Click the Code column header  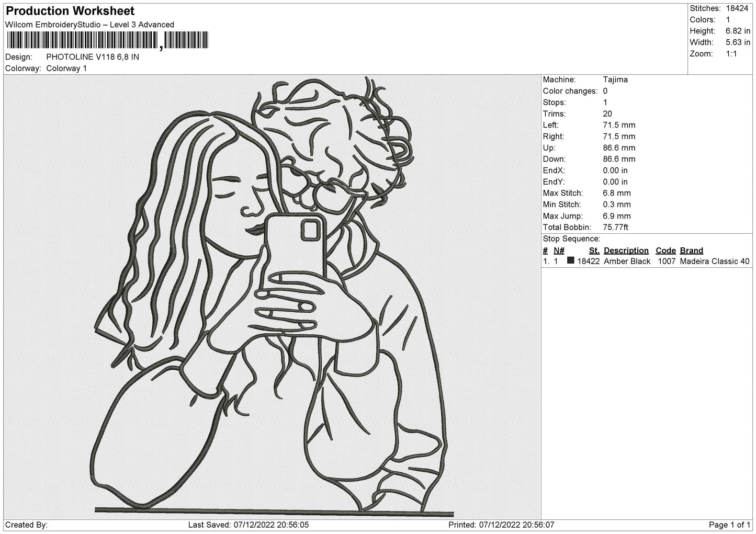[x=666, y=251]
